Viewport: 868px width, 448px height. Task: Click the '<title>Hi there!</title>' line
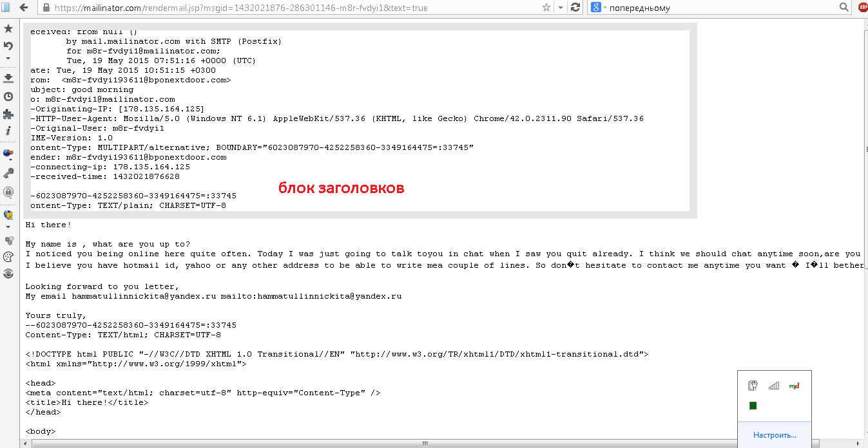(87, 402)
